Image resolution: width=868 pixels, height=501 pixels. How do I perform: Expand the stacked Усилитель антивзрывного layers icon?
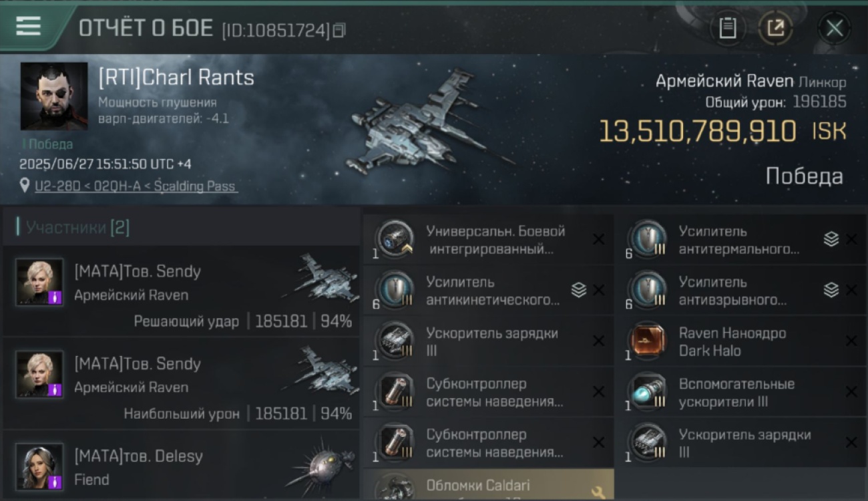[831, 290]
